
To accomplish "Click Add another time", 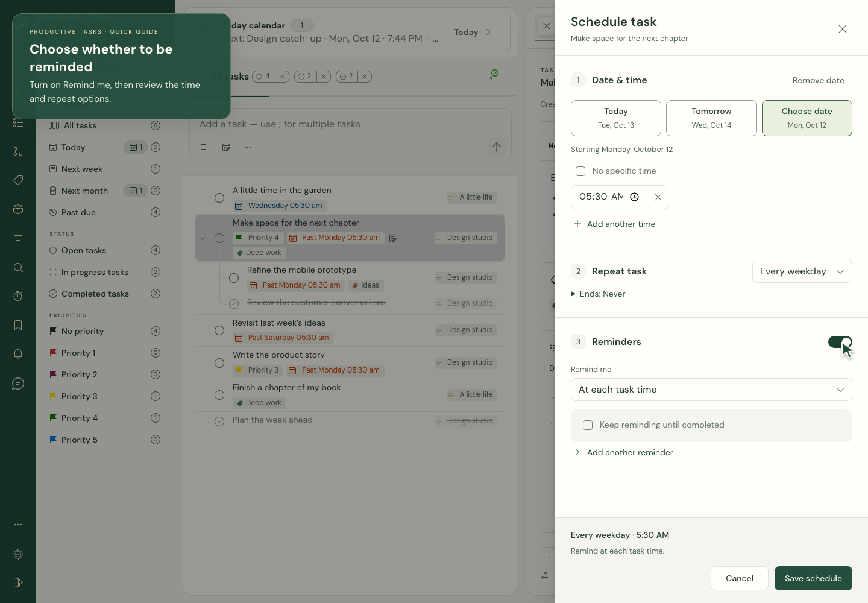I will [x=615, y=224].
